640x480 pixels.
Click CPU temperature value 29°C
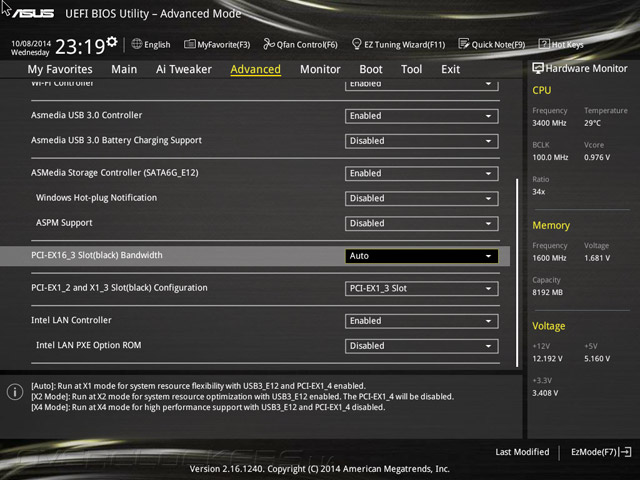[592, 123]
